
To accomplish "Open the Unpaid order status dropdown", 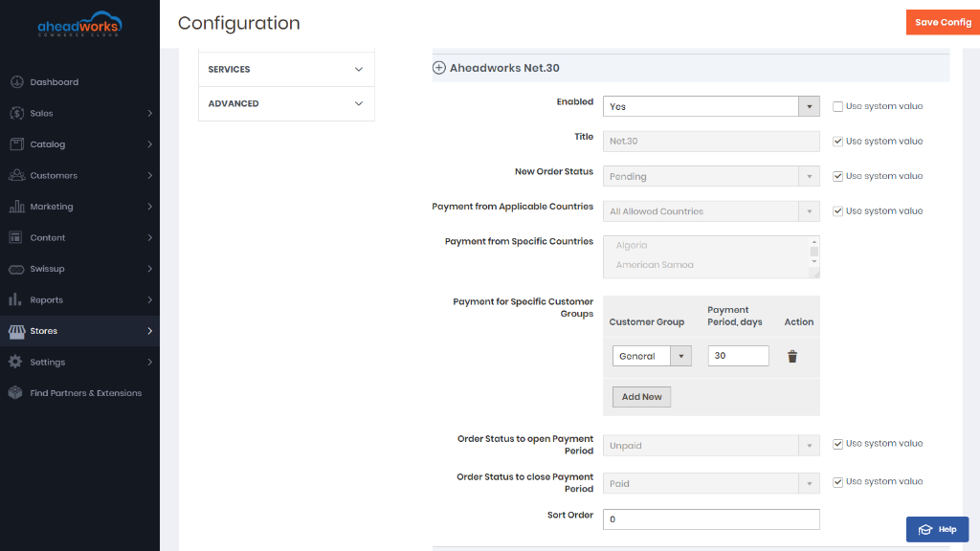I will (x=711, y=446).
